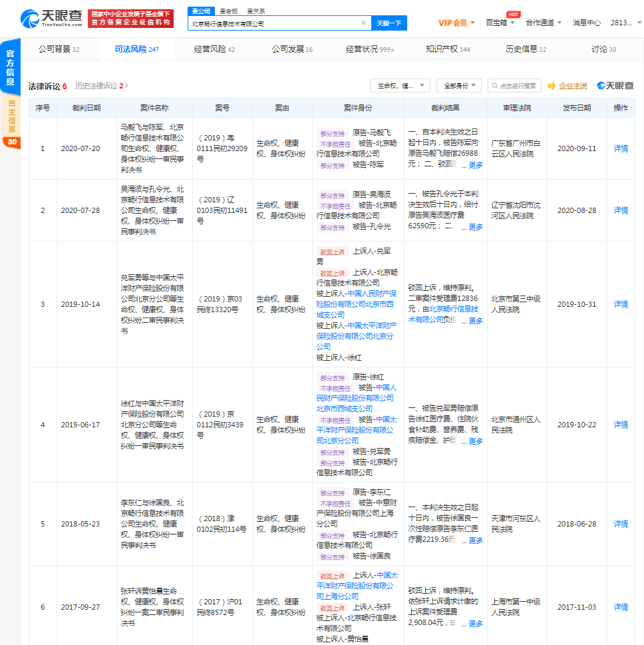This screenshot has width=644, height=645.
Task: Switch to the 知识产权 tab
Action: [x=448, y=49]
